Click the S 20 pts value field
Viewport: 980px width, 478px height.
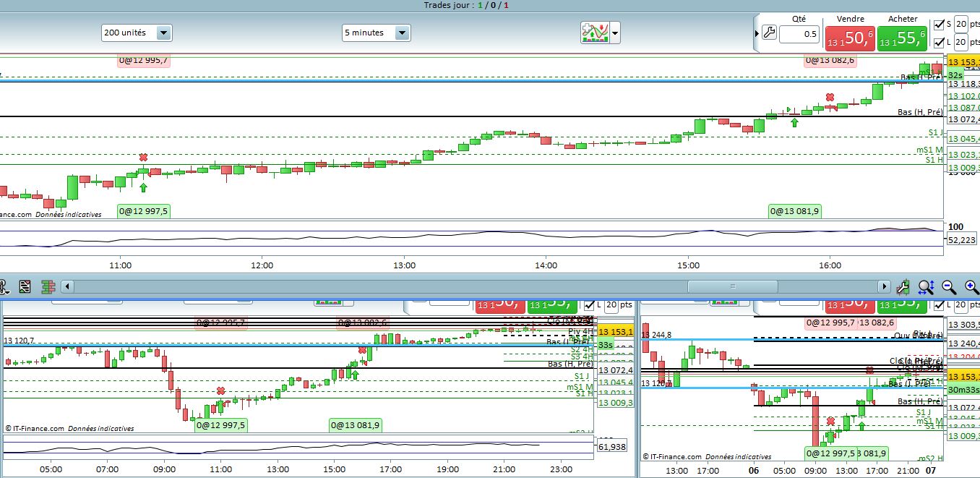[x=960, y=24]
